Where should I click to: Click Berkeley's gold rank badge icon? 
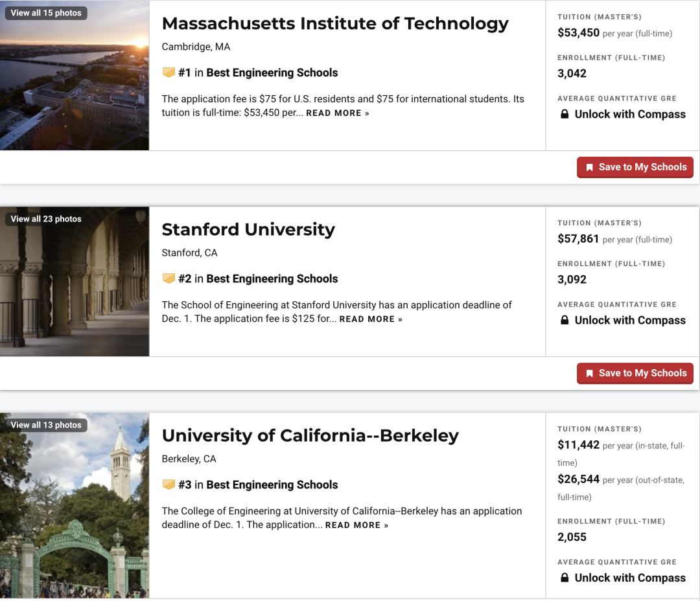[x=169, y=484]
